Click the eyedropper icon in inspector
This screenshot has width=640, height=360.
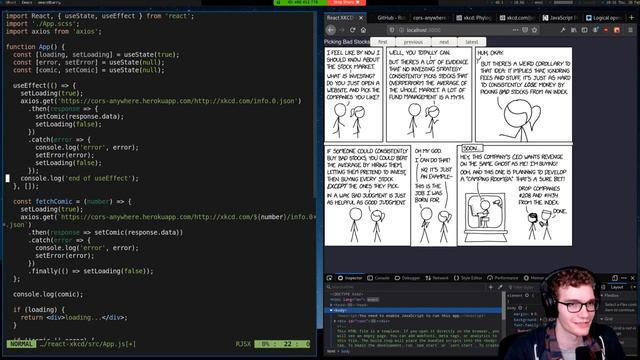pyautogui.click(x=500, y=287)
